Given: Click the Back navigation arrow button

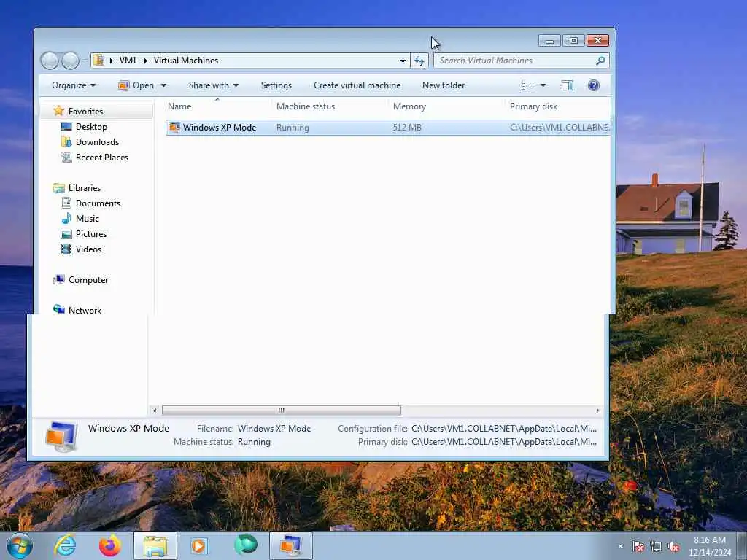Looking at the screenshot, I should coord(50,61).
